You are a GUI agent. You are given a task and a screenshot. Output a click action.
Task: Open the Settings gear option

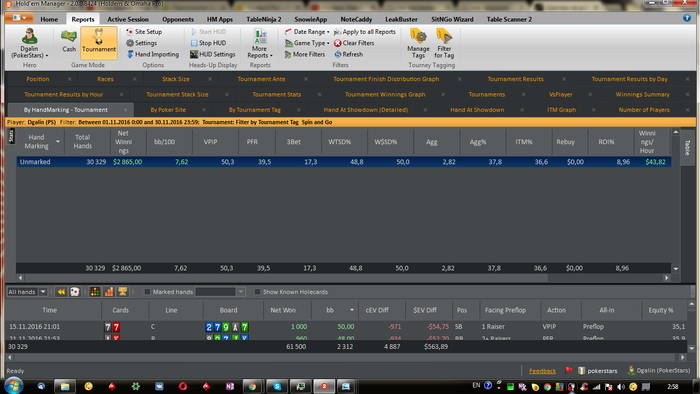click(x=142, y=43)
